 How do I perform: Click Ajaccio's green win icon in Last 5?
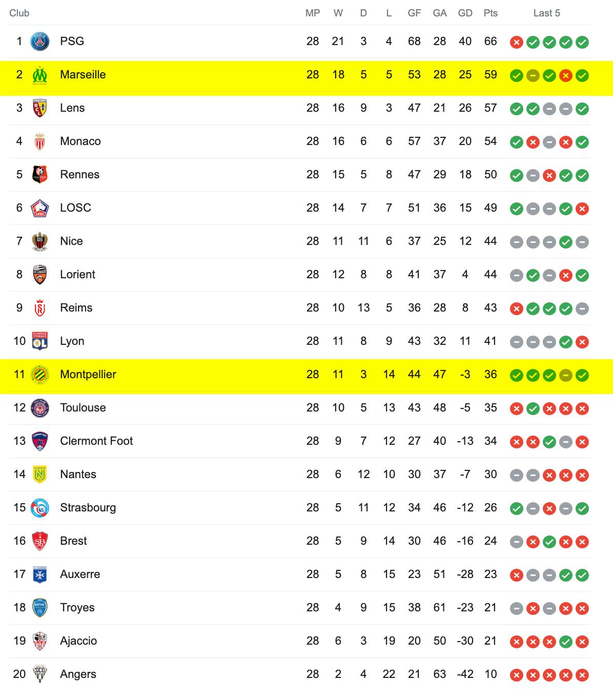[566, 642]
